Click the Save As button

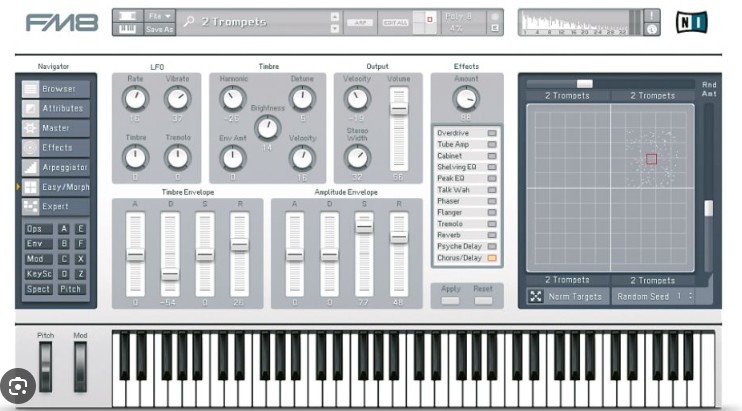(x=159, y=29)
